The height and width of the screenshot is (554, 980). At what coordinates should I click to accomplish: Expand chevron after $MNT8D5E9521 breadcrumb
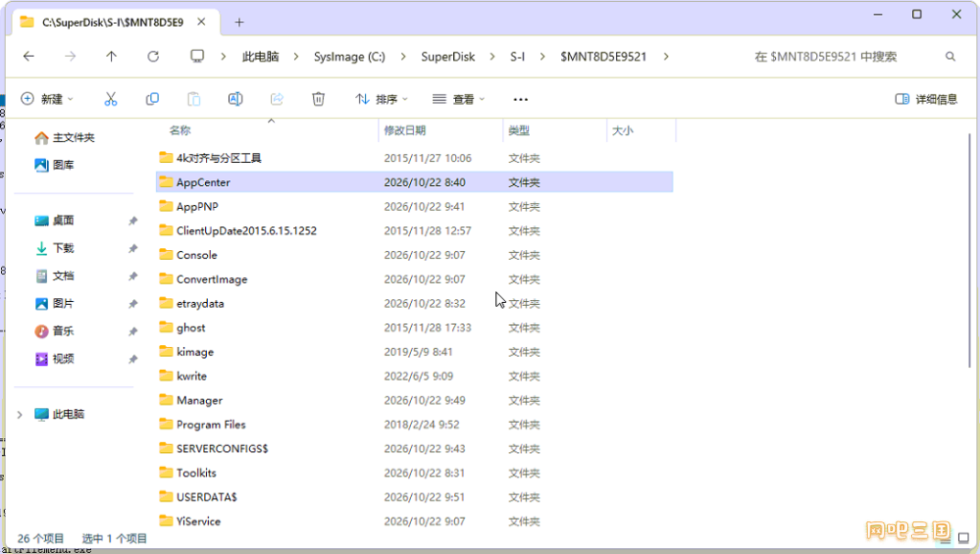tap(666, 57)
